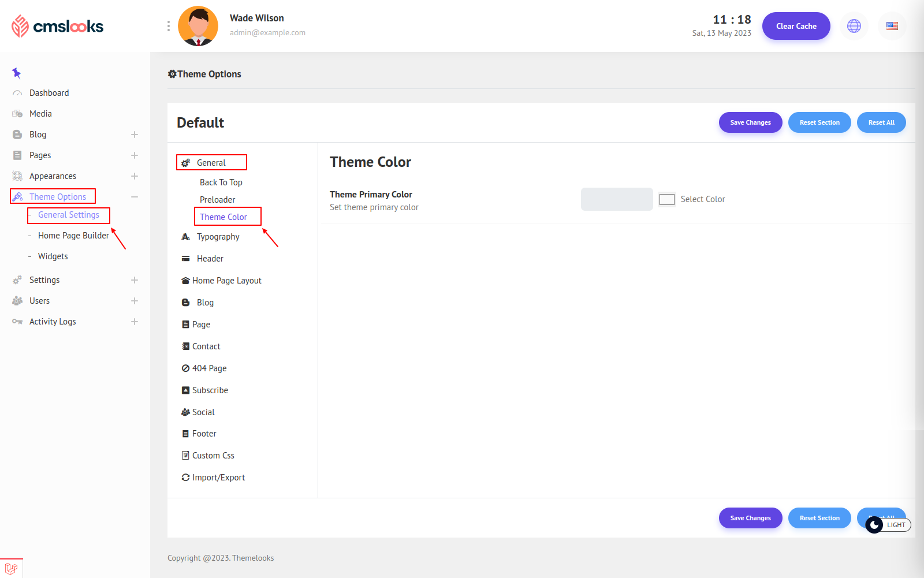The width and height of the screenshot is (924, 578).
Task: Click the cmslooks logo
Action: pos(57,26)
